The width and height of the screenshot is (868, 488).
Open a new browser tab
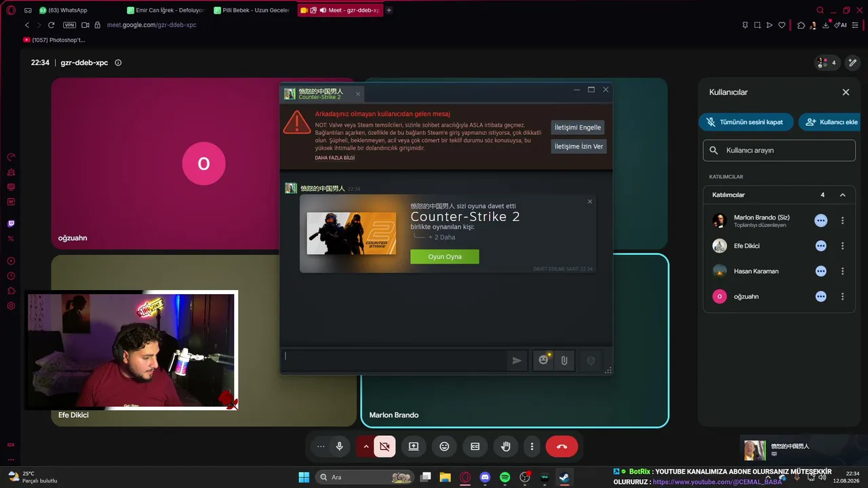point(389,10)
